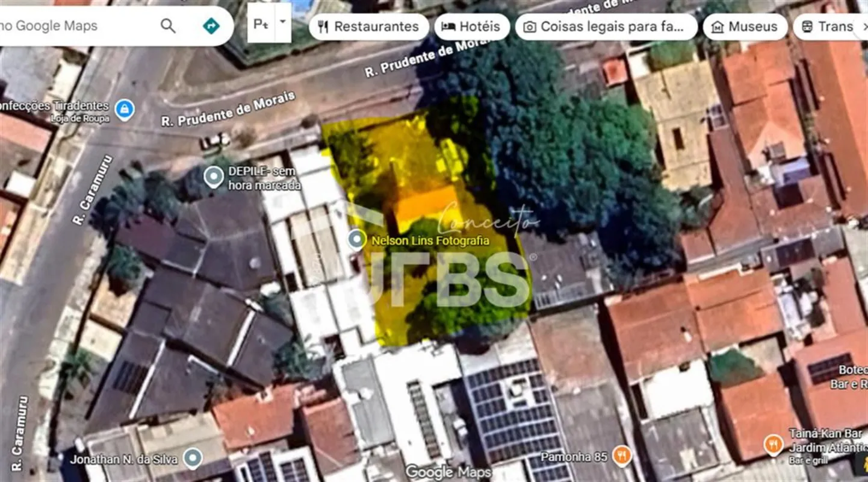The height and width of the screenshot is (482, 868).
Task: Click the lower R. Prudente de Morais label
Action: [229, 108]
